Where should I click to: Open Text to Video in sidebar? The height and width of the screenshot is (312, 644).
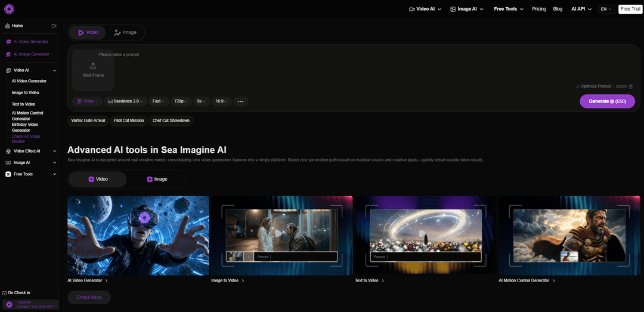pos(23,104)
